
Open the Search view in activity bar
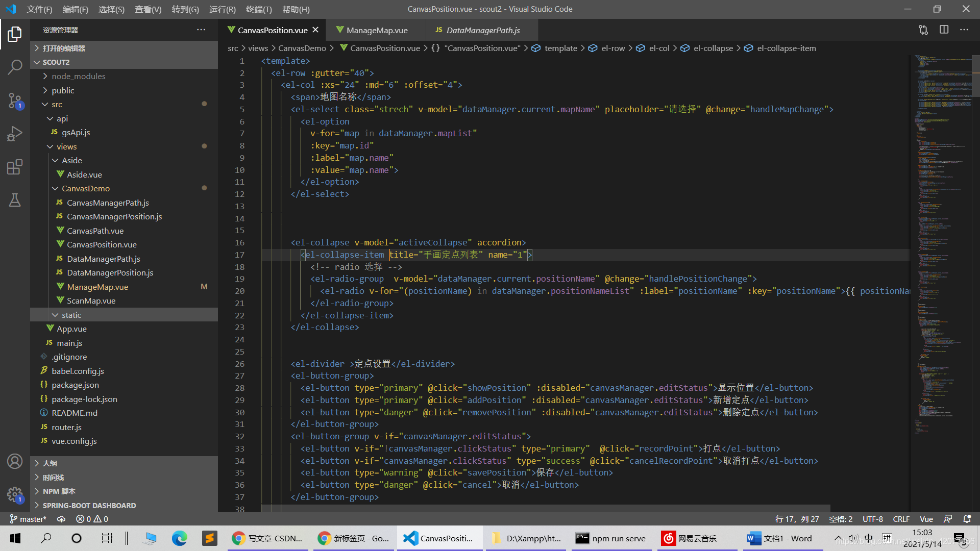pos(15,67)
